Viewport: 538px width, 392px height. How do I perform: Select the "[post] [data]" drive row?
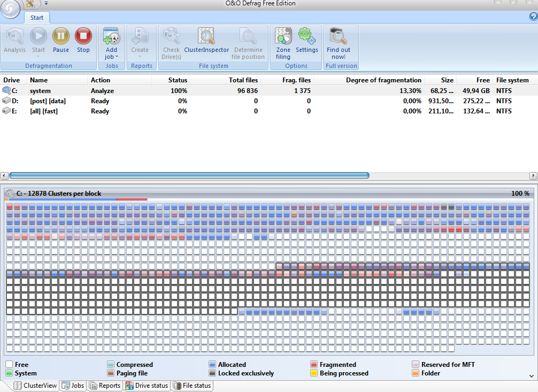tap(269, 101)
